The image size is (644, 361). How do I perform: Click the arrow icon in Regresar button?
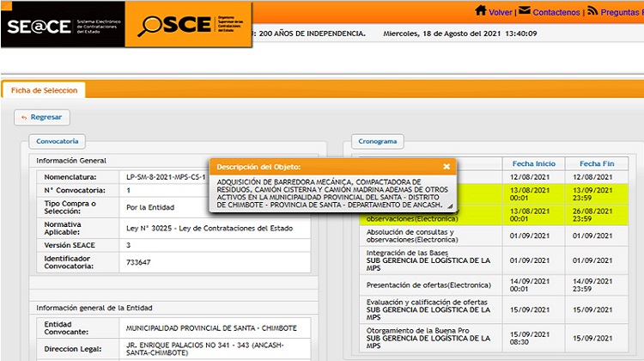[24, 118]
